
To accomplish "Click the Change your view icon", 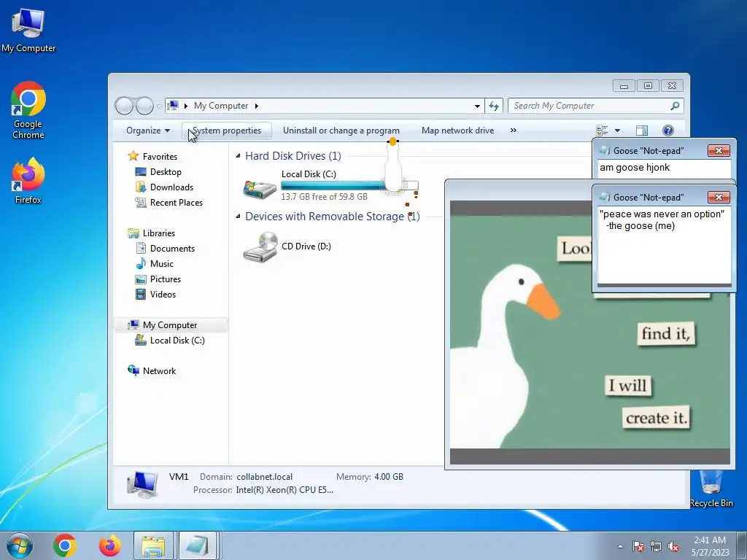I will 602,131.
